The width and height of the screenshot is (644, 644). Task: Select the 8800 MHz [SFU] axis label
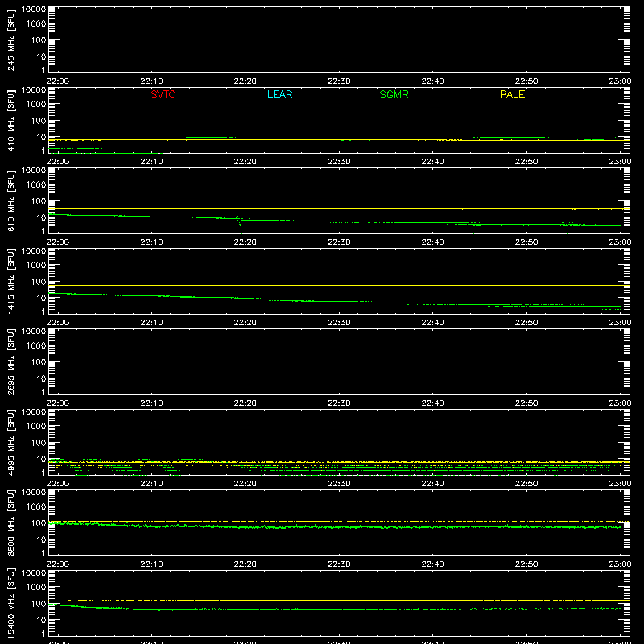(x=10, y=522)
